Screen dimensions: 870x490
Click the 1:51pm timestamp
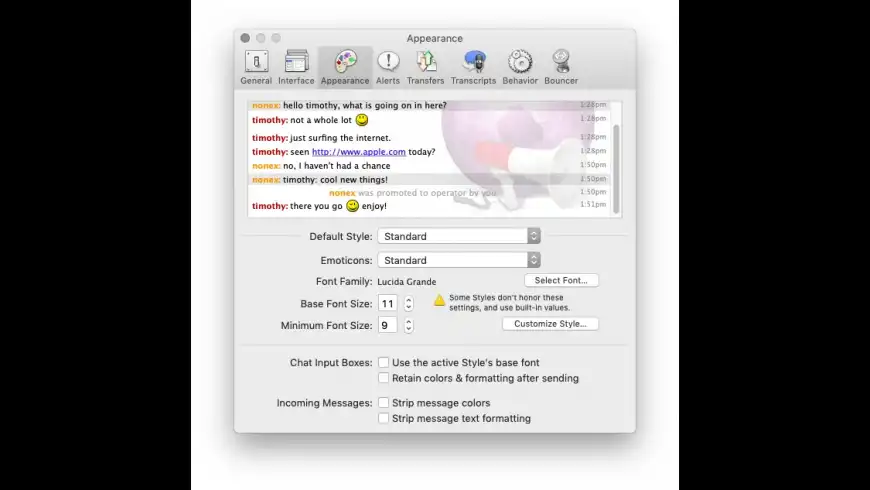[593, 204]
